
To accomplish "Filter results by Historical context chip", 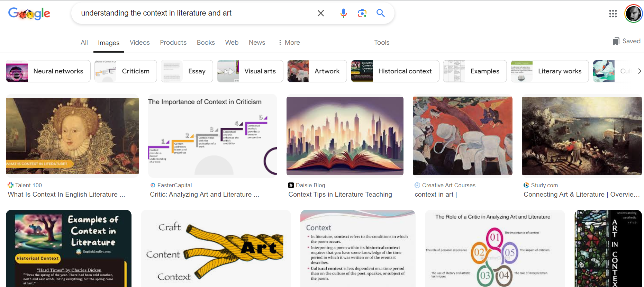I will click(x=395, y=71).
